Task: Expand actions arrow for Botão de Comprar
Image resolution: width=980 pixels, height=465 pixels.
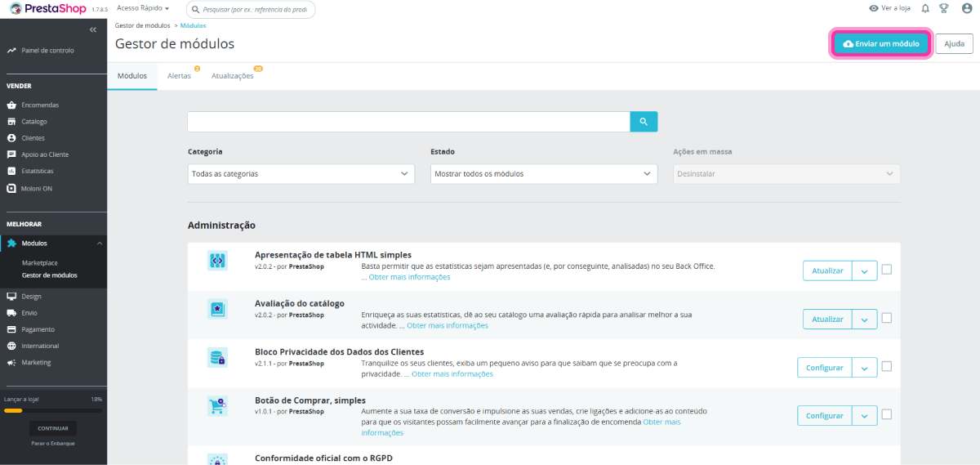Action: point(864,416)
